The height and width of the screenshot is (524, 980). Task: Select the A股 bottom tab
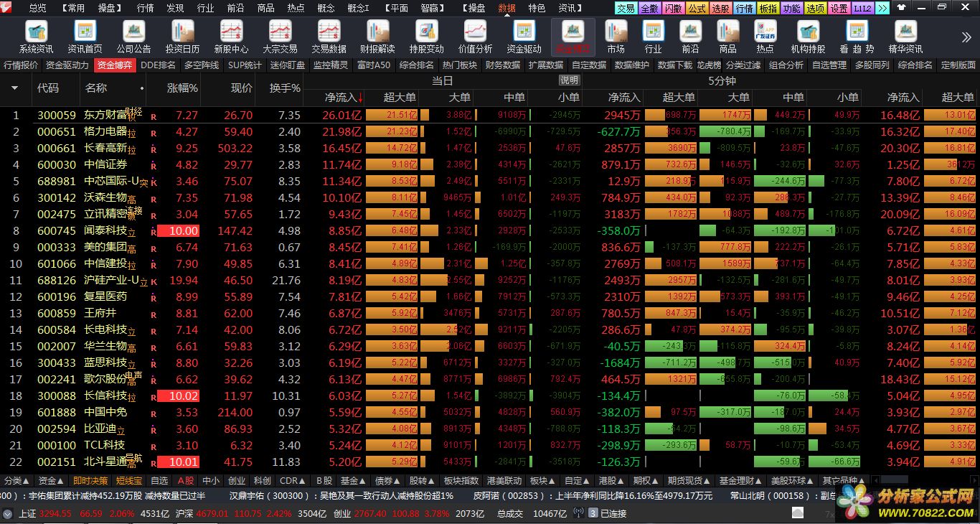pyautogui.click(x=186, y=481)
